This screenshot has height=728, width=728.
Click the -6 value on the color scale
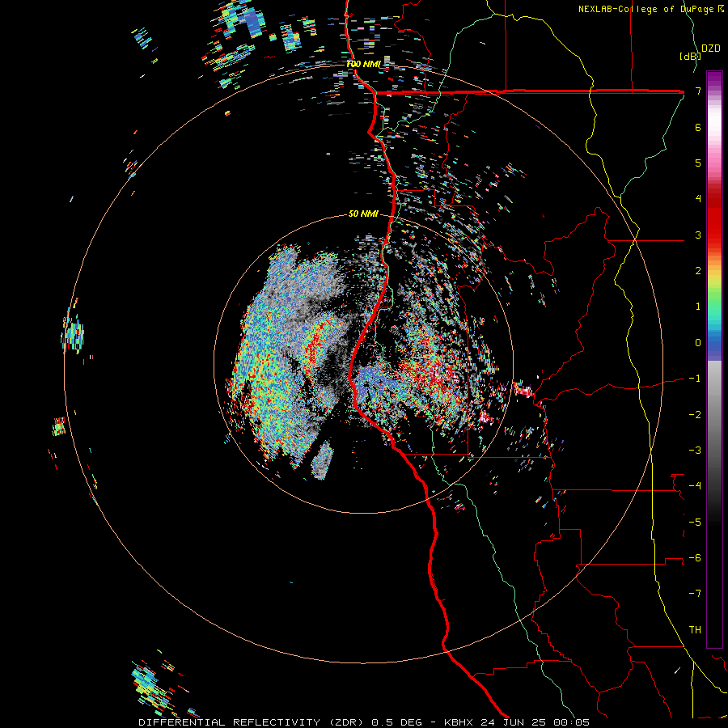pyautogui.click(x=695, y=558)
